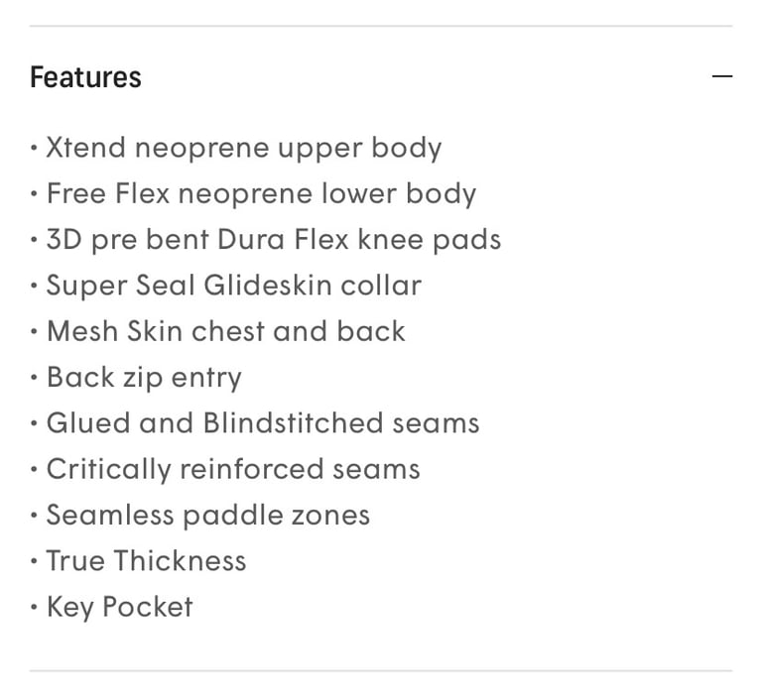
Task: Click 'Back zip entry' list item
Action: click(144, 378)
